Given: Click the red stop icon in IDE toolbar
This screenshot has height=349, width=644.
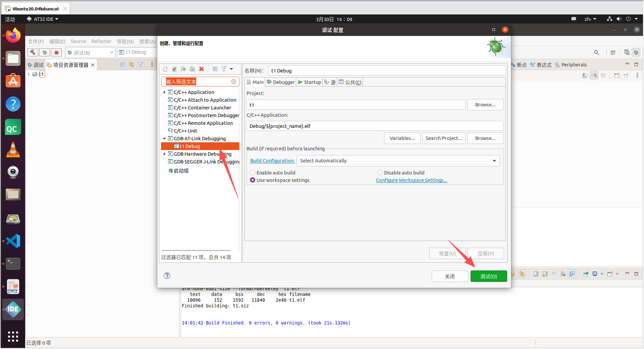Looking at the screenshot, I should pos(56,52).
